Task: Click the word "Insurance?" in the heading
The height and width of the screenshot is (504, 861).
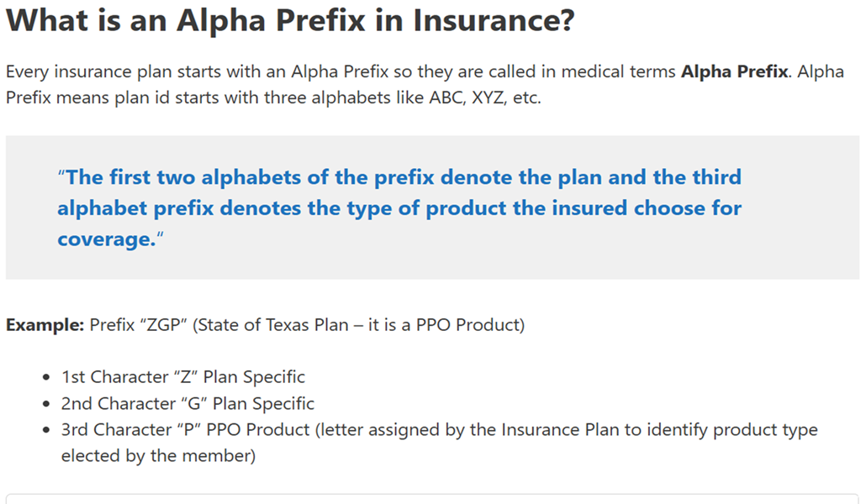Action: click(x=494, y=21)
